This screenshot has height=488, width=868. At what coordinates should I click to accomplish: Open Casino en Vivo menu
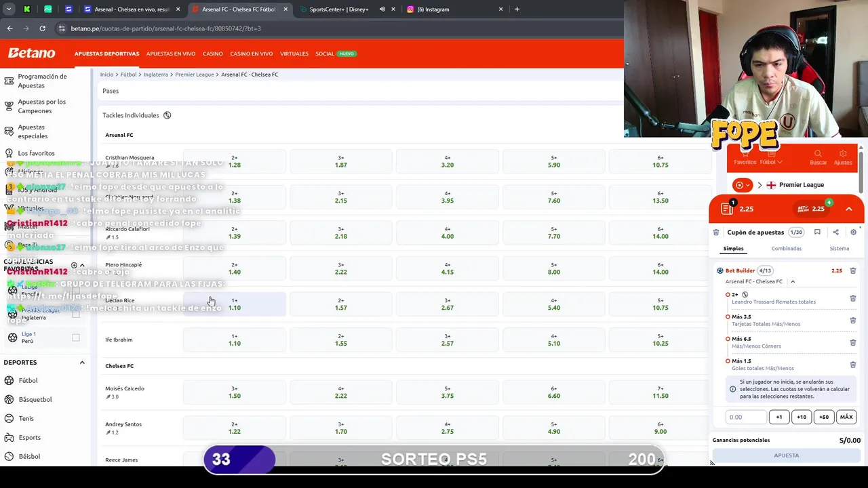pos(252,54)
